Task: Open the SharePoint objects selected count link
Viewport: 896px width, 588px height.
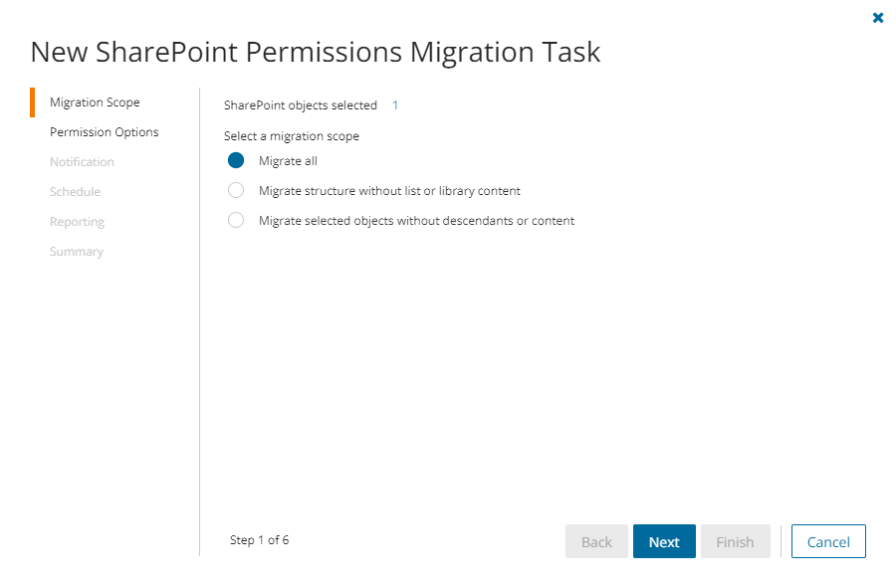Action: [395, 105]
